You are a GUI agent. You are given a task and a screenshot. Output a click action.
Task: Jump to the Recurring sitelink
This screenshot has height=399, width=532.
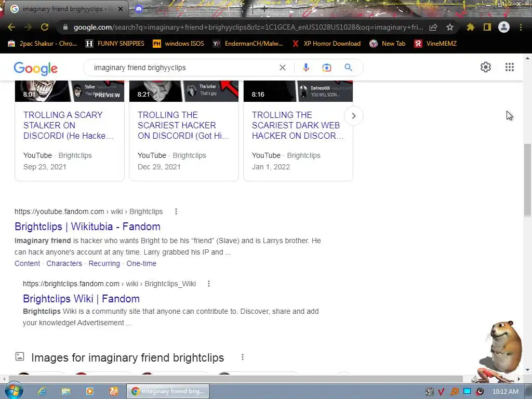104,263
